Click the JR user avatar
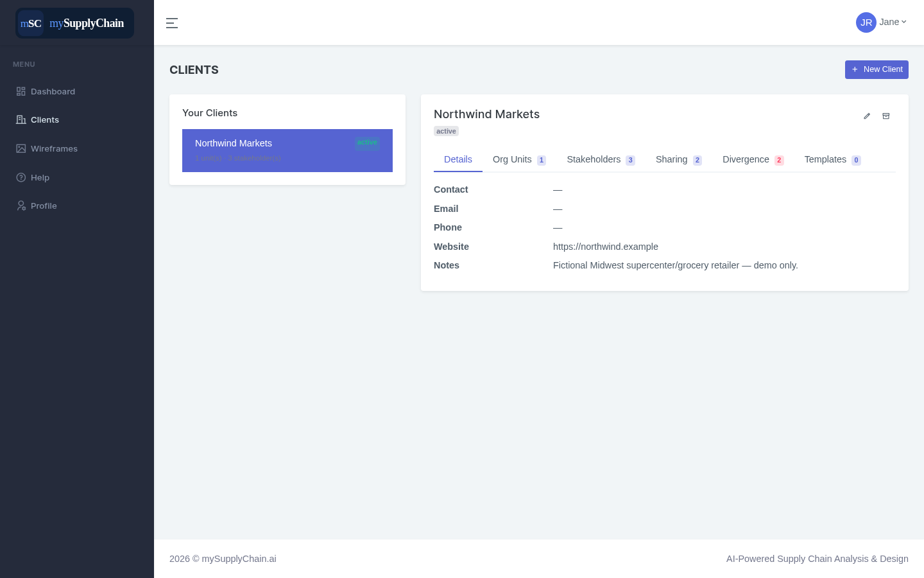 pyautogui.click(x=866, y=22)
